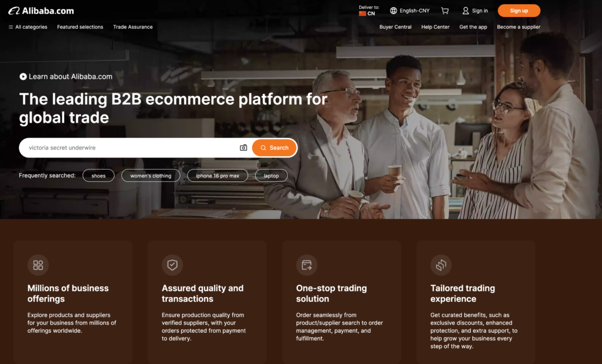Open the shopping cart icon
The image size is (602, 364).
coord(445,11)
